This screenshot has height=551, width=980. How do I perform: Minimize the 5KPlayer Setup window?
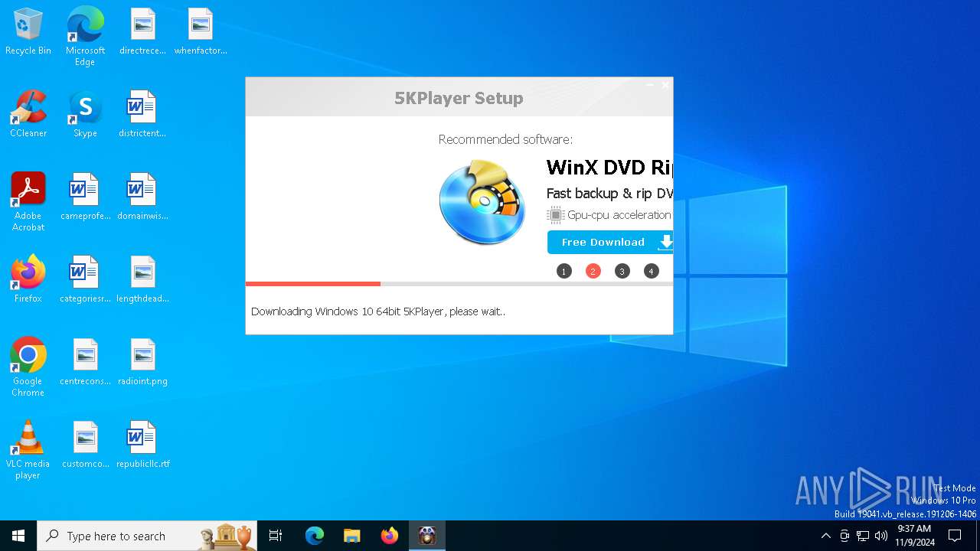click(x=649, y=85)
